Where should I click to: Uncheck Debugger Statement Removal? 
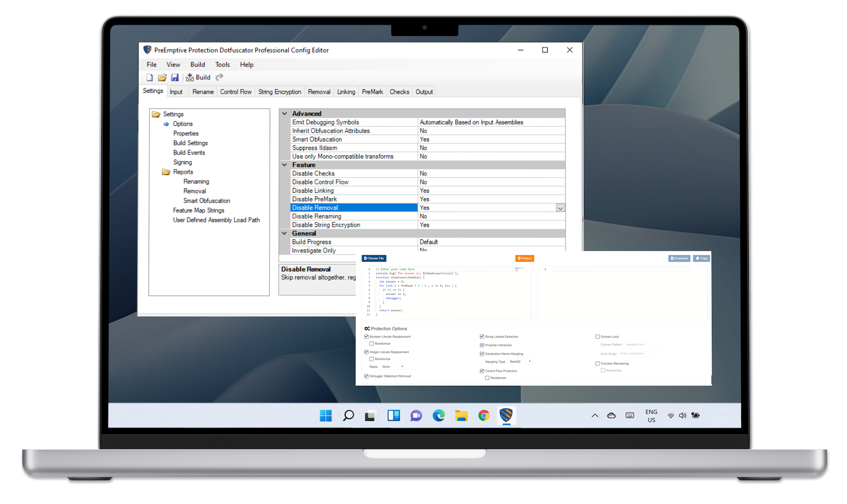pyautogui.click(x=366, y=376)
